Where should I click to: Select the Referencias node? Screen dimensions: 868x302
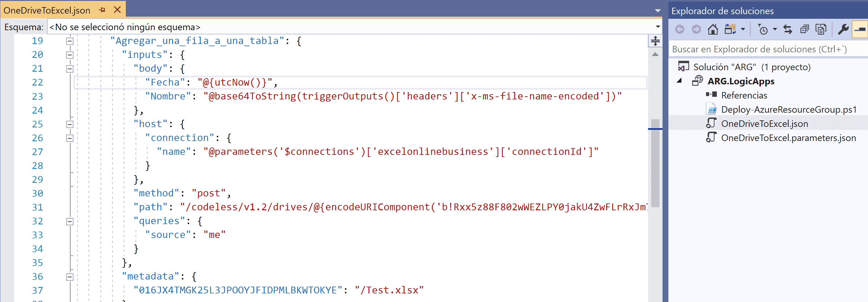[744, 95]
